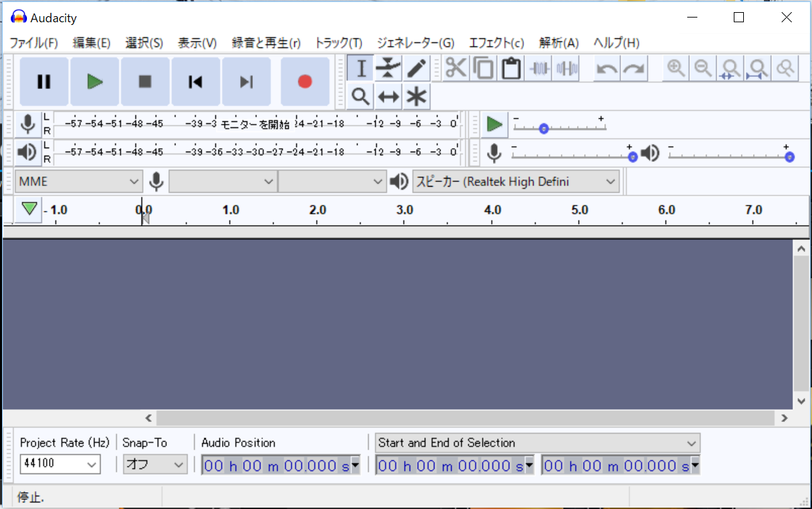Select the Envelope tool
This screenshot has height=509, width=812.
(x=388, y=68)
